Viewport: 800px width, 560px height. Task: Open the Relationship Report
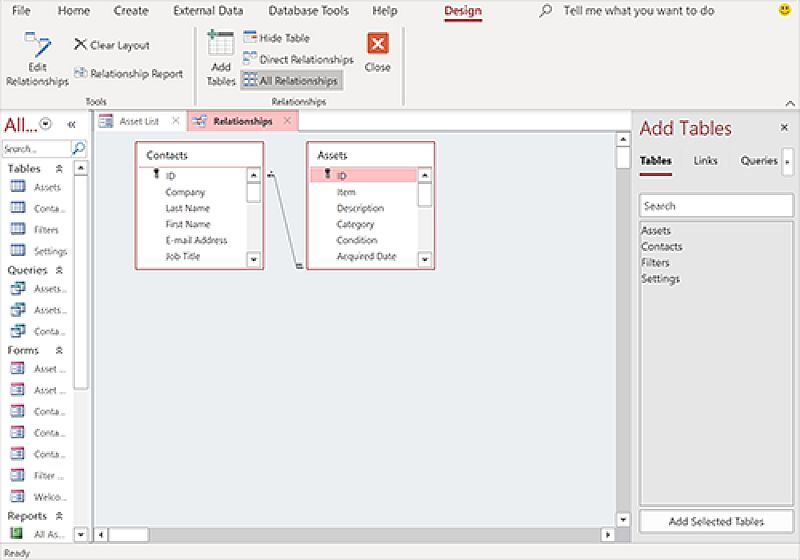(128, 73)
